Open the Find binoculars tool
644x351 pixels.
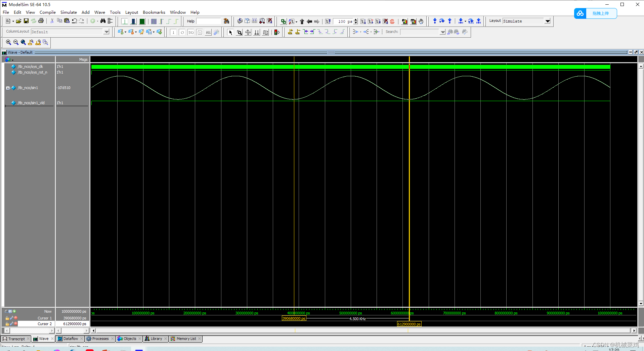point(103,21)
